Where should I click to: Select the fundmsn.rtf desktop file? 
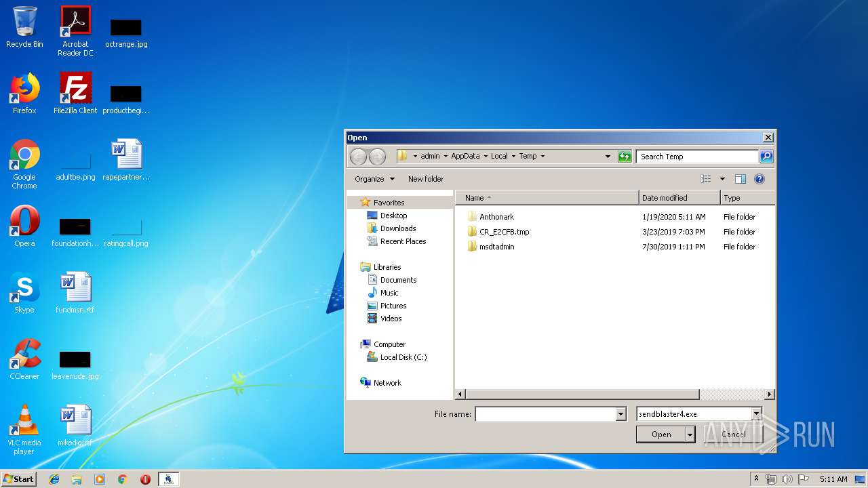pos(75,293)
